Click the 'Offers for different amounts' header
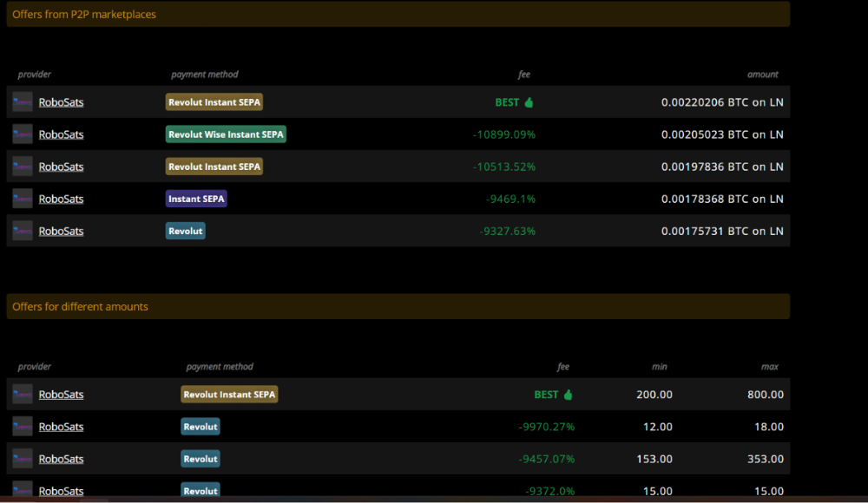Viewport: 868px width, 503px height. (398, 306)
